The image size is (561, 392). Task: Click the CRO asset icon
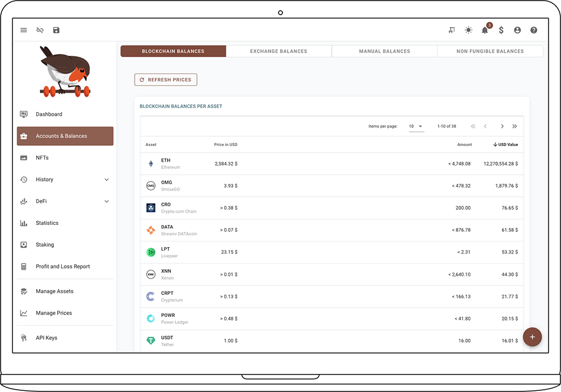pos(151,208)
